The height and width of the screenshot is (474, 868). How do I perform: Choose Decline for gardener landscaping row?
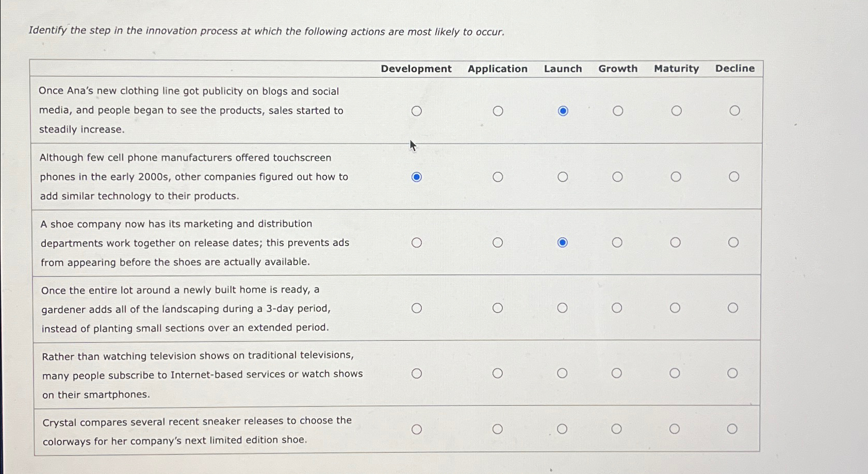(x=733, y=308)
